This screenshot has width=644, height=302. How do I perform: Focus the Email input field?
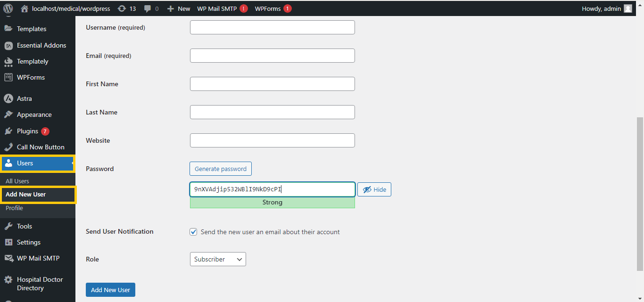[x=272, y=56]
